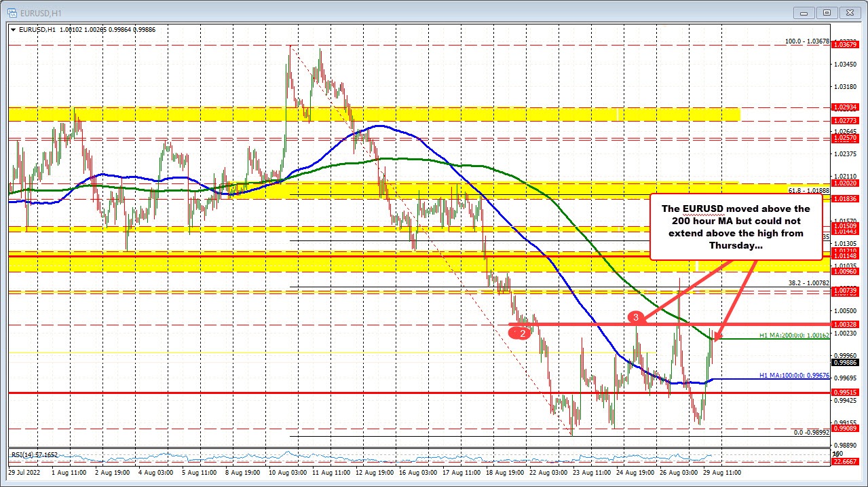Click the red number 3 circle marker
868x487 pixels.
click(x=635, y=317)
